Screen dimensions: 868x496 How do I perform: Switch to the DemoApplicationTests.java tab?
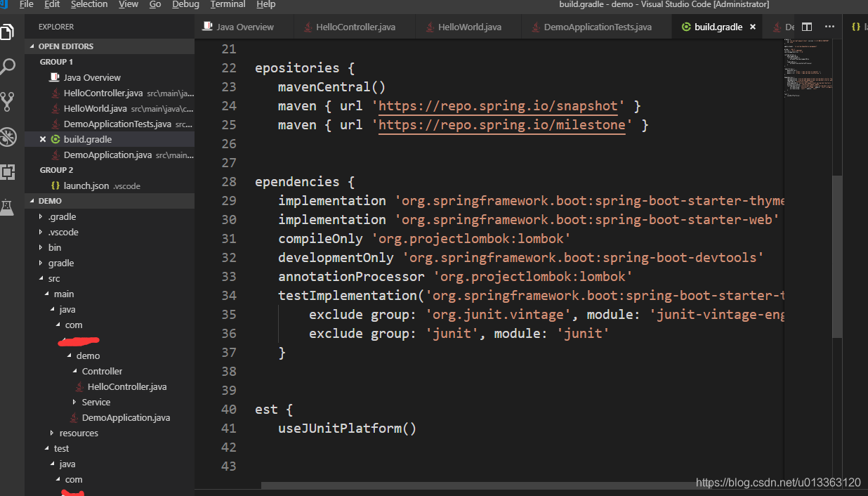pyautogui.click(x=597, y=27)
